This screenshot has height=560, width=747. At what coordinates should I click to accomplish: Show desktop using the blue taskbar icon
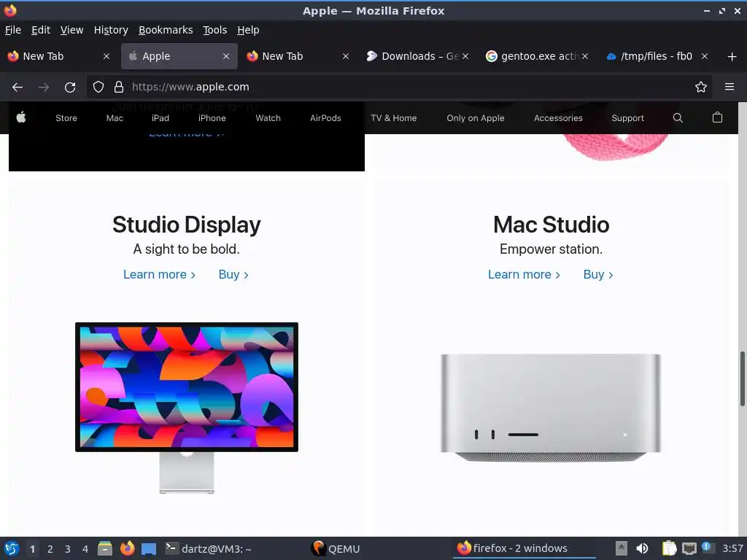(149, 549)
